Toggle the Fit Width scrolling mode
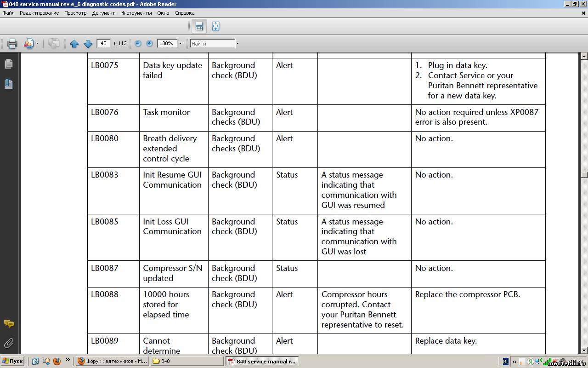This screenshot has width=588, height=368. point(199,26)
